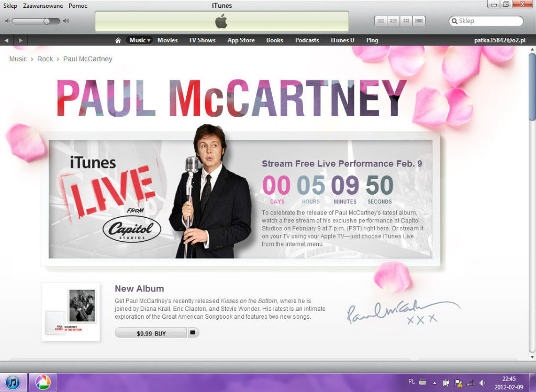Image resolution: width=536 pixels, height=392 pixels.
Task: Buy the album for $9.99
Action: point(151,333)
